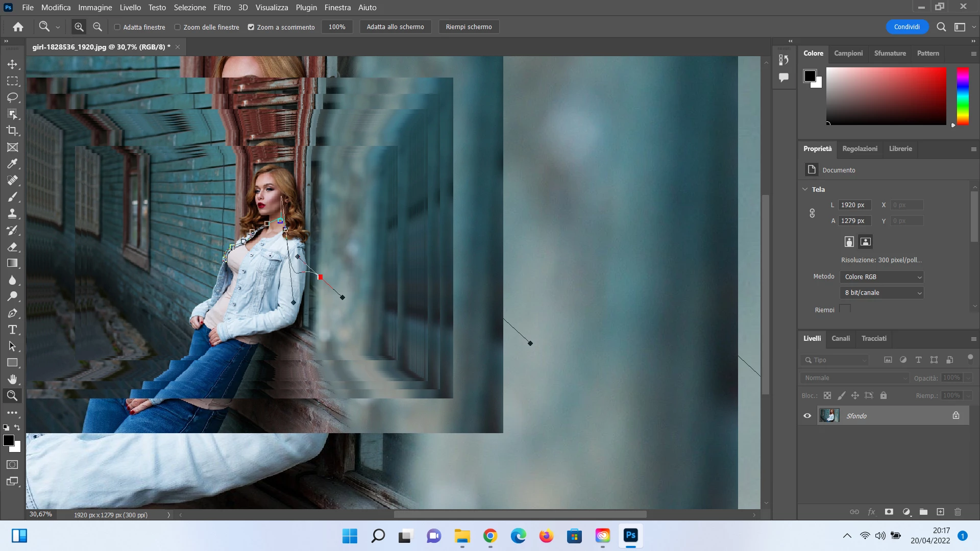Click the rainbow hue slider strip
Screen dimensions: 980x551
[962, 96]
